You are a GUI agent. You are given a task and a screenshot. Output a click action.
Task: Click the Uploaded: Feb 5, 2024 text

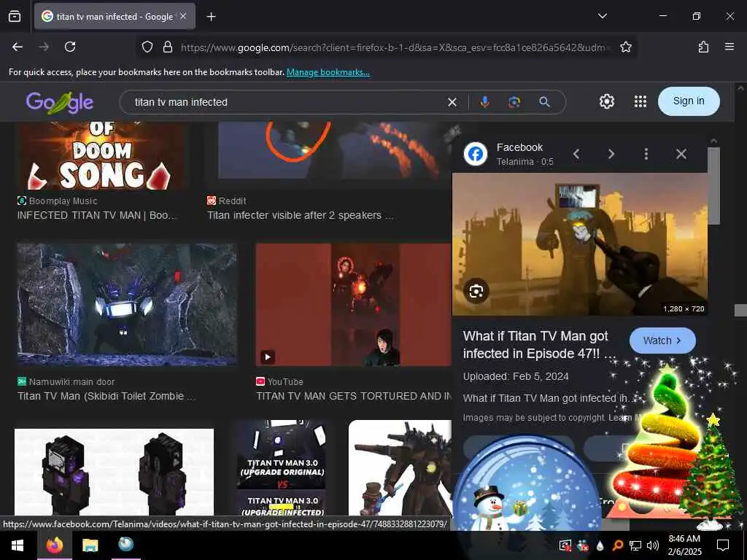516,377
